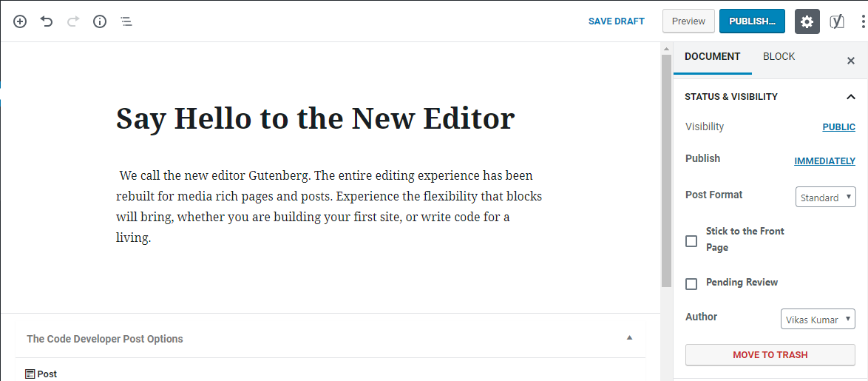Screen dimensions: 868x381
Task: Open the content structure info icon
Action: tap(100, 21)
